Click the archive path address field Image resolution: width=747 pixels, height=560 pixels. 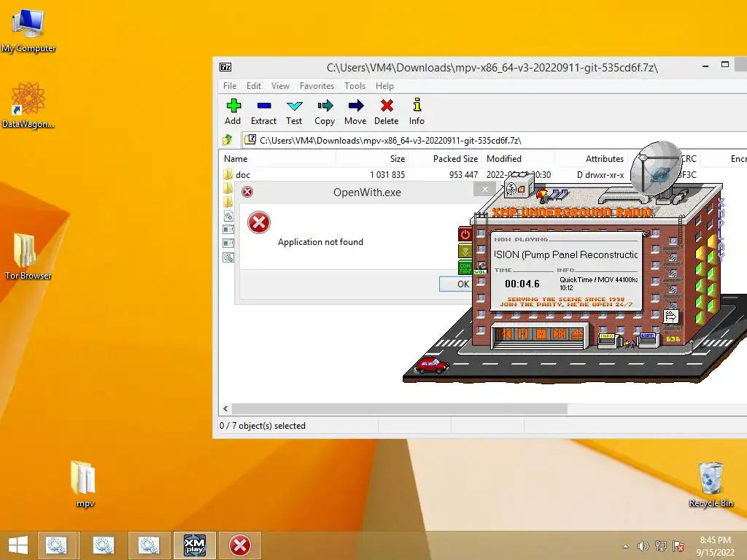495,140
